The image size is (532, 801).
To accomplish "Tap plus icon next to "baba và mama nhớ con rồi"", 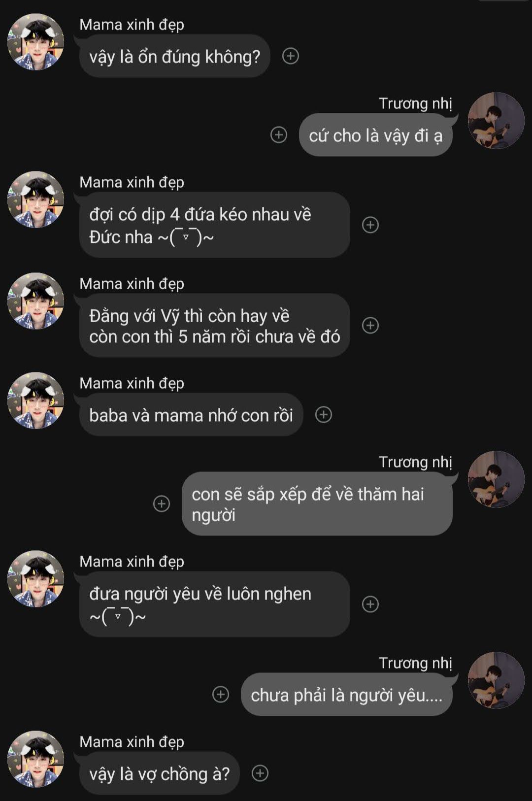I will tap(324, 415).
